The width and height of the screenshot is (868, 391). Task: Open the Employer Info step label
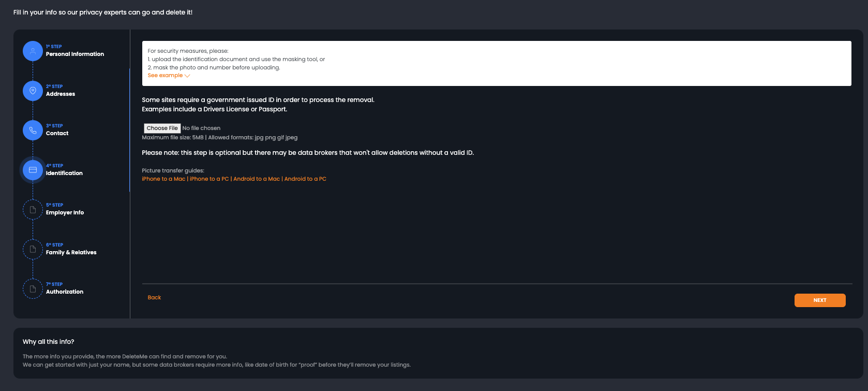pos(65,212)
